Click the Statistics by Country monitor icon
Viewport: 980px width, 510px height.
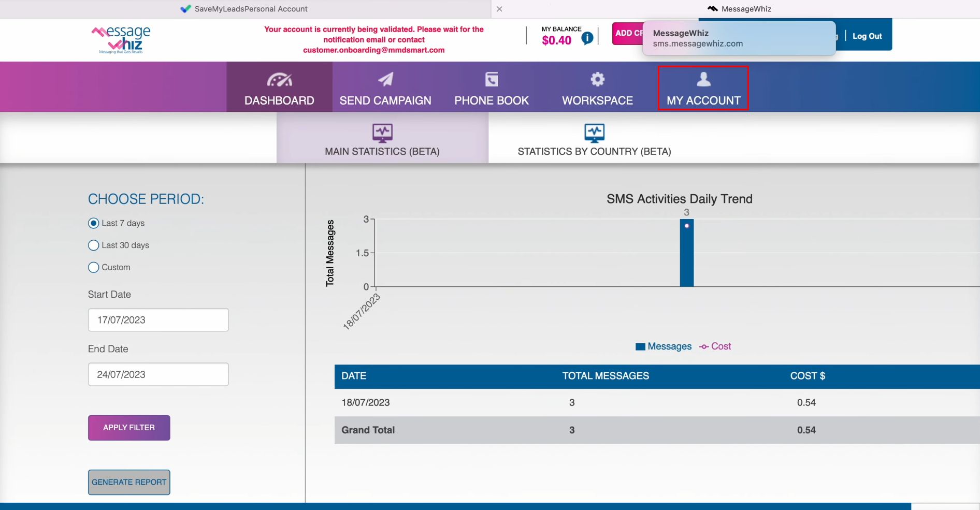[594, 133]
